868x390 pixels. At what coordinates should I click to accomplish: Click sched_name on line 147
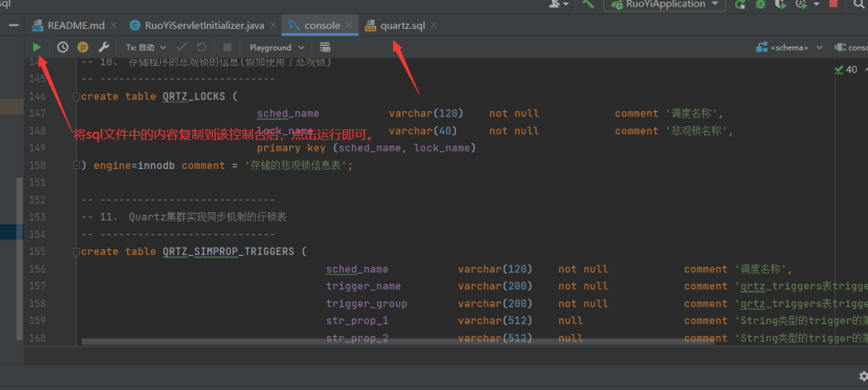[x=288, y=113]
